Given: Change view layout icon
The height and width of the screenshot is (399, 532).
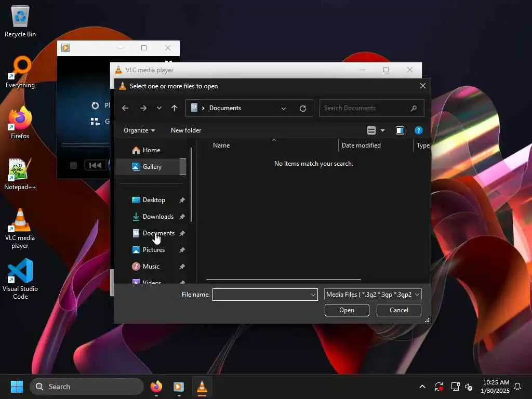Looking at the screenshot, I should (x=371, y=130).
